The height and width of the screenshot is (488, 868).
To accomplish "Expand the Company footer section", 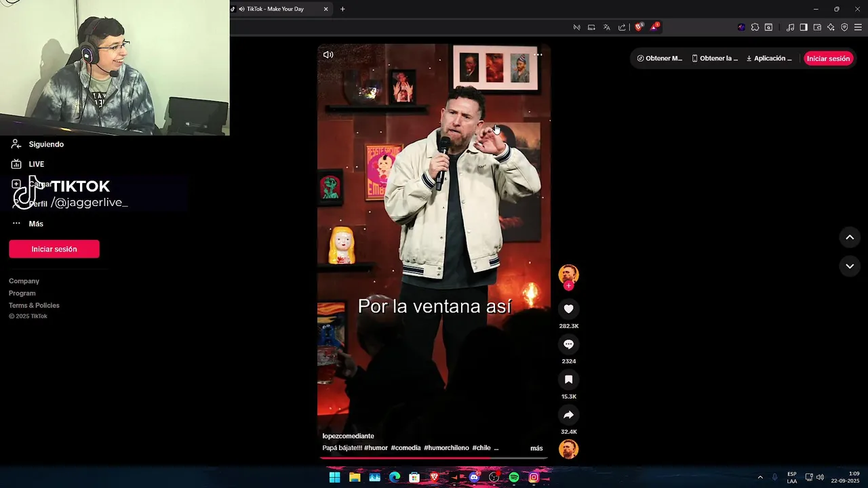I will (24, 281).
